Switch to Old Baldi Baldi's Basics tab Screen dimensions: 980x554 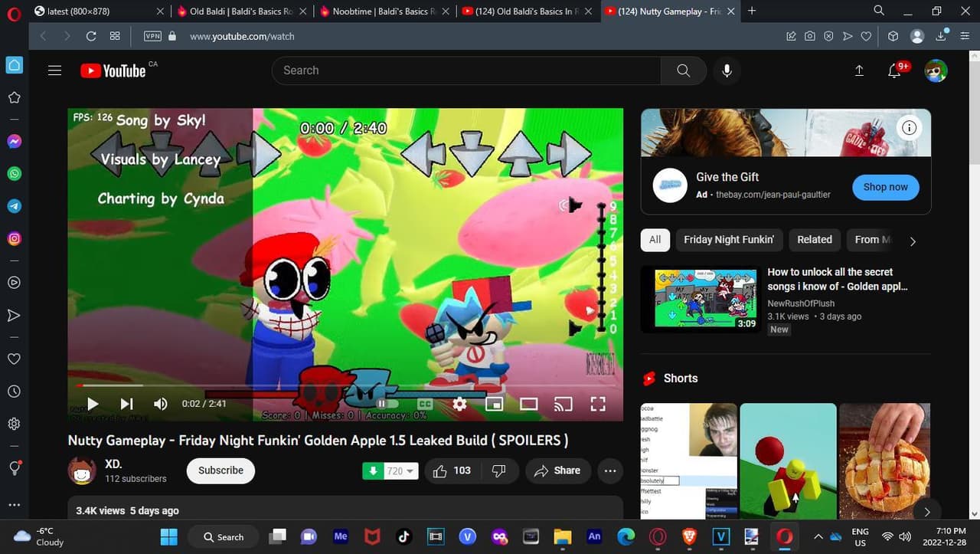point(241,11)
